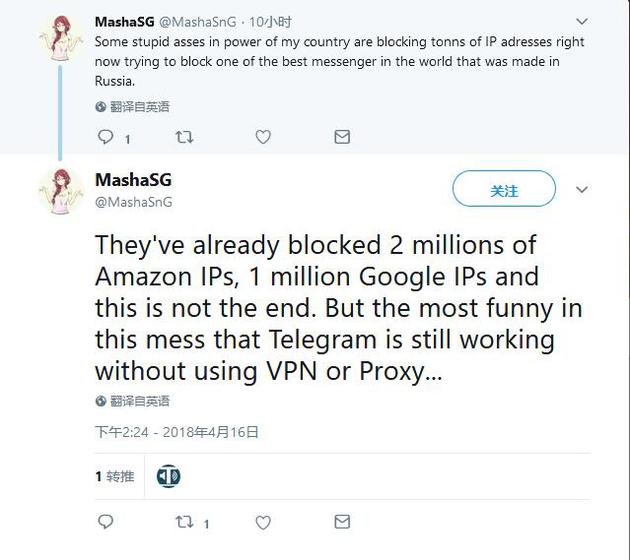This screenshot has height=560, width=630.
Task: Open the tweet timestamp 2018年4月16日
Action: [177, 432]
